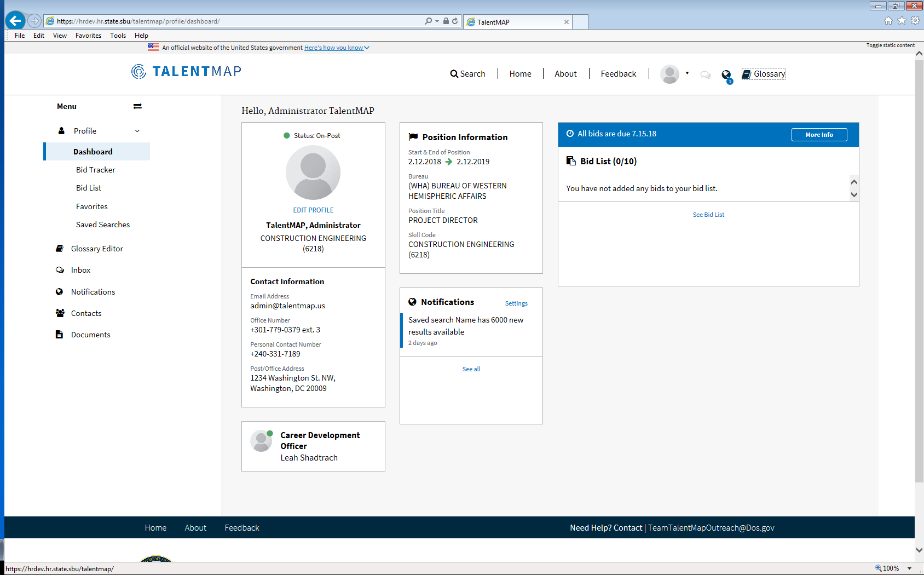Open the browser home icon
This screenshot has width=924, height=575.
click(888, 21)
